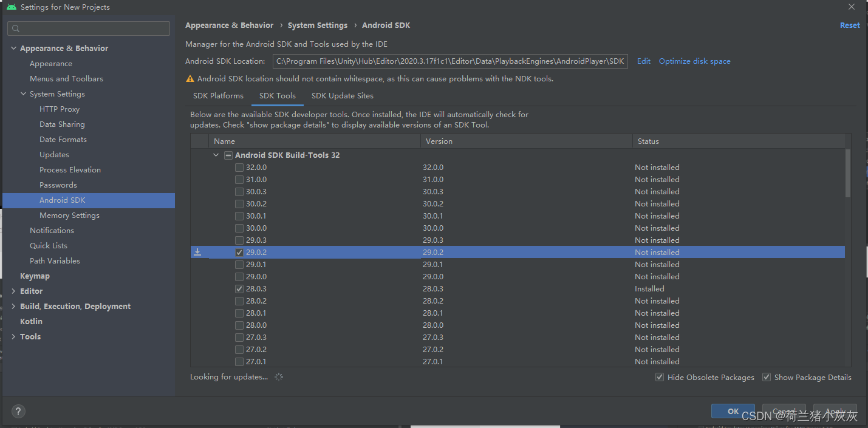Click the 27.0.1 row name
The height and width of the screenshot is (428, 868).
[256, 362]
